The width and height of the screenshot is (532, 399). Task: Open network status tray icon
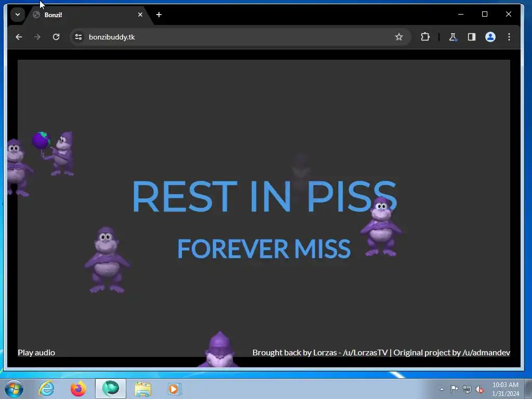point(467,389)
